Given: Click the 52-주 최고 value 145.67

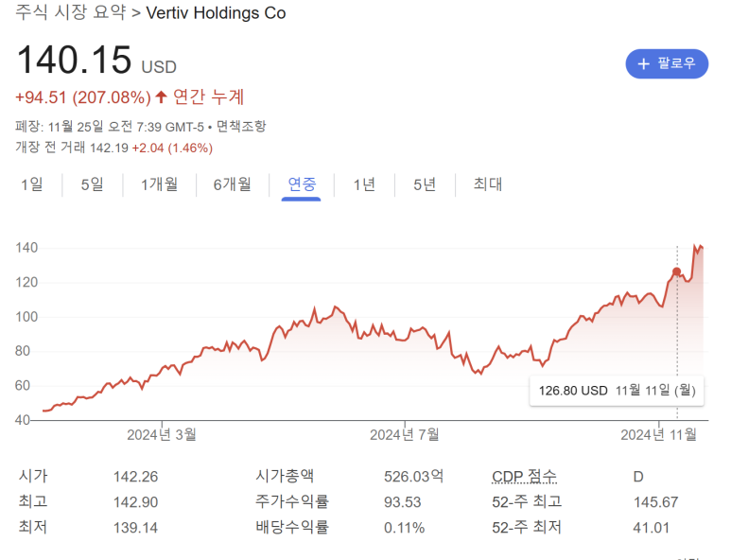Looking at the screenshot, I should (x=655, y=502).
